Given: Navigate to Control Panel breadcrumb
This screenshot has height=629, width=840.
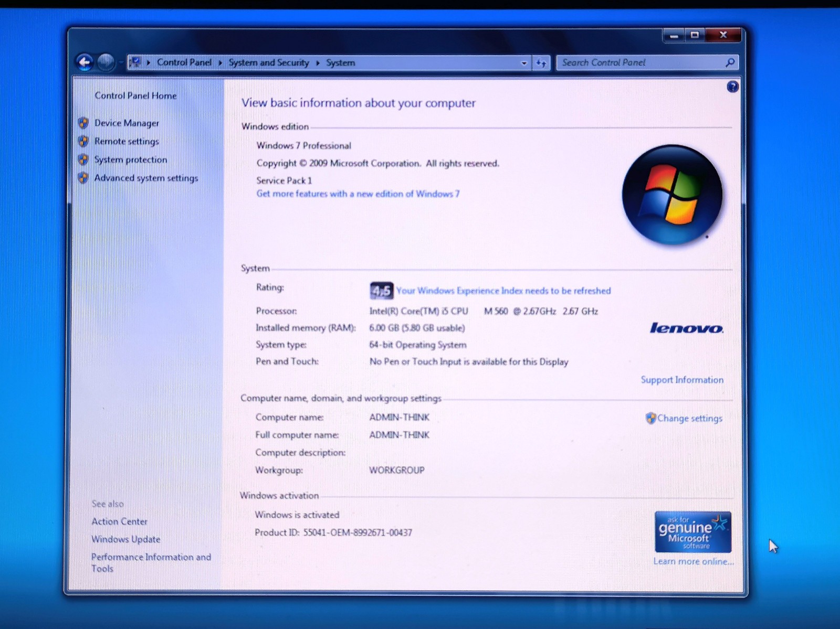Looking at the screenshot, I should pyautogui.click(x=184, y=62).
